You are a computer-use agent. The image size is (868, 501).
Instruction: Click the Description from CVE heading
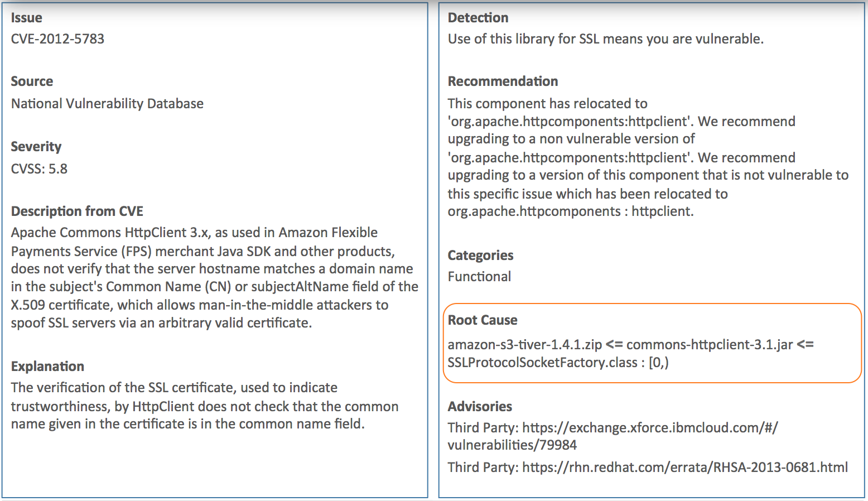[77, 211]
